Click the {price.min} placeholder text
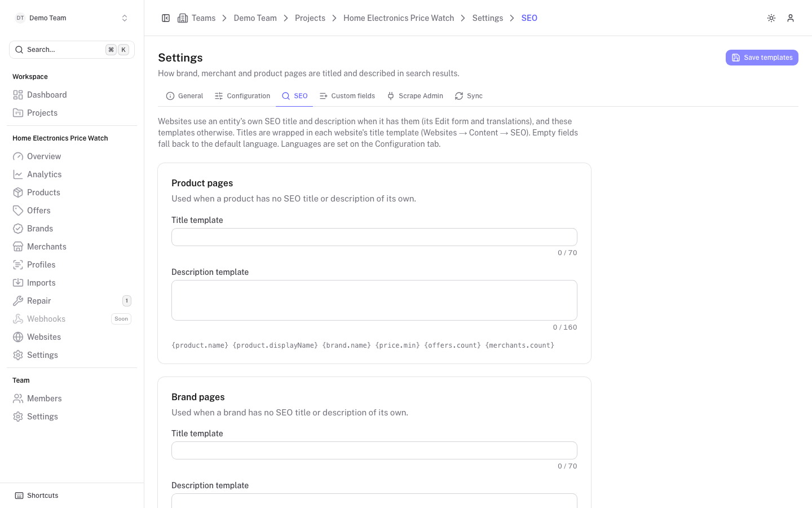This screenshot has height=508, width=812. click(x=398, y=345)
